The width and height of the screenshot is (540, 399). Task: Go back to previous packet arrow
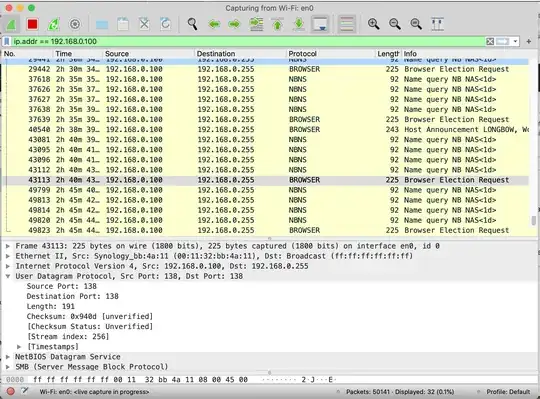click(214, 24)
